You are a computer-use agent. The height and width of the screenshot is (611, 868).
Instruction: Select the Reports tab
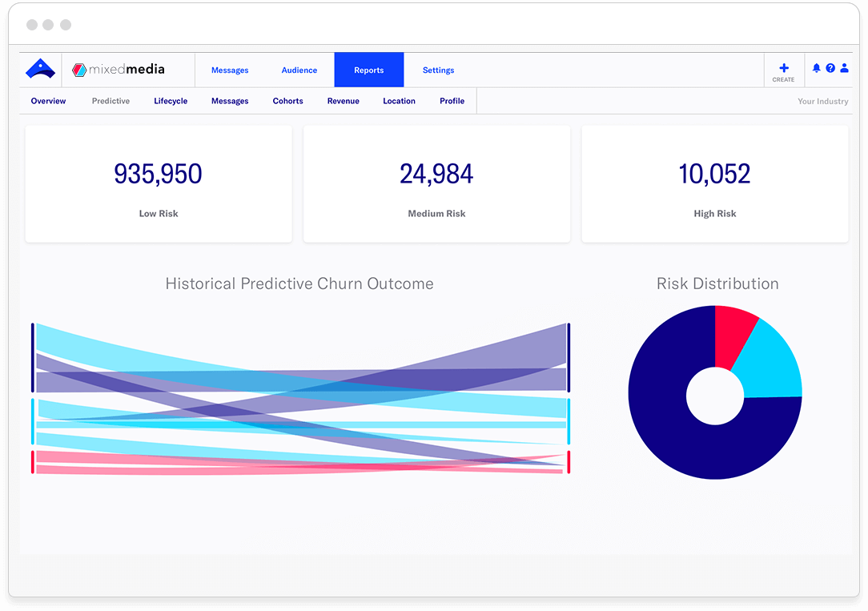pyautogui.click(x=369, y=70)
